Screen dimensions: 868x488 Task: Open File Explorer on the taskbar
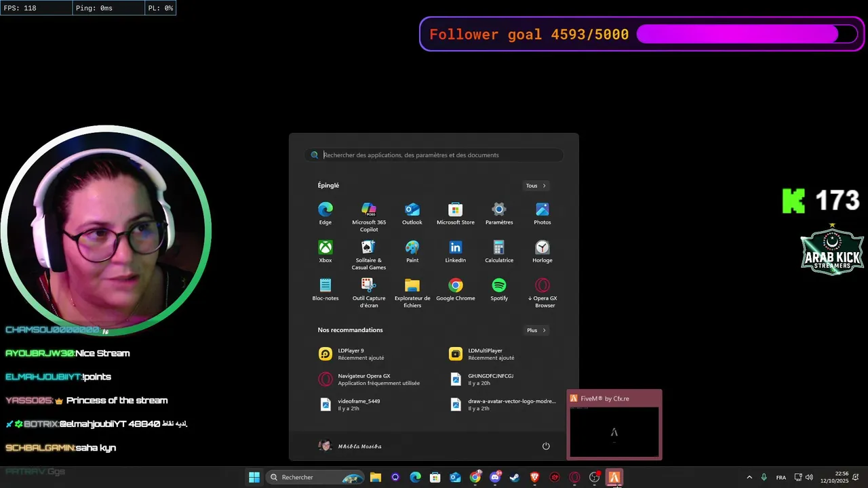tap(376, 477)
